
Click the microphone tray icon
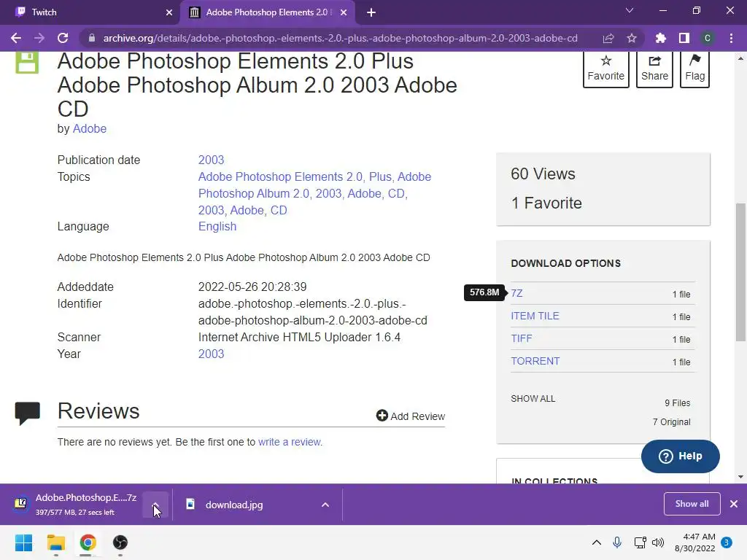tap(617, 542)
